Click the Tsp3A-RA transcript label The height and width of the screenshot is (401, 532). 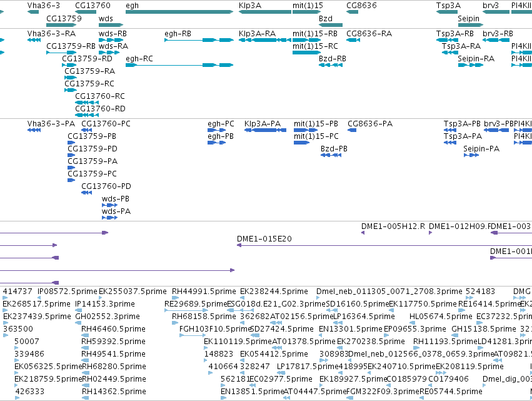coord(461,46)
